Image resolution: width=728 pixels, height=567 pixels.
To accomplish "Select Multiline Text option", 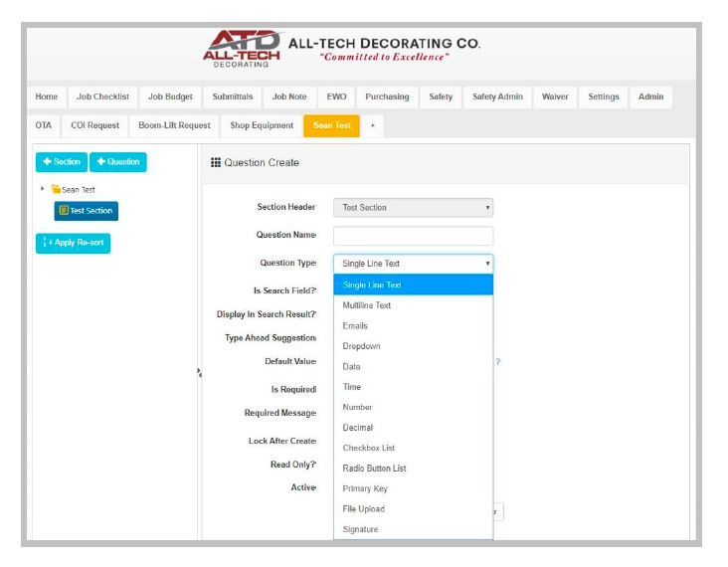I will [413, 305].
